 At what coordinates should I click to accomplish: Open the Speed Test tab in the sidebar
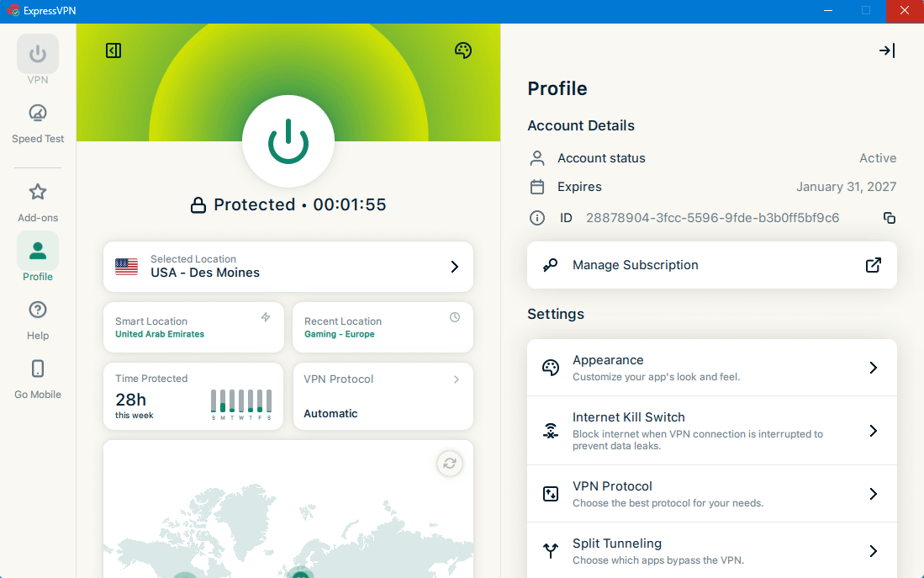(x=38, y=124)
